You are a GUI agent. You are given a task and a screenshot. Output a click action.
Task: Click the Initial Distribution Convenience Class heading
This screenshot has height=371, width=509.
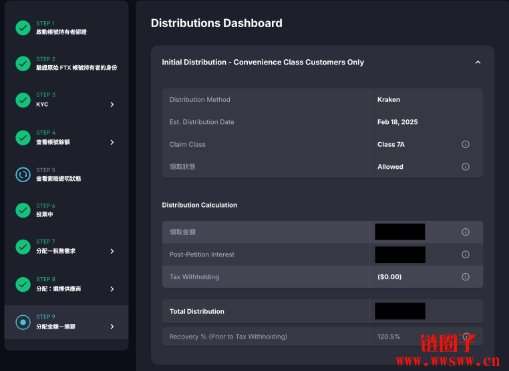[x=263, y=62]
